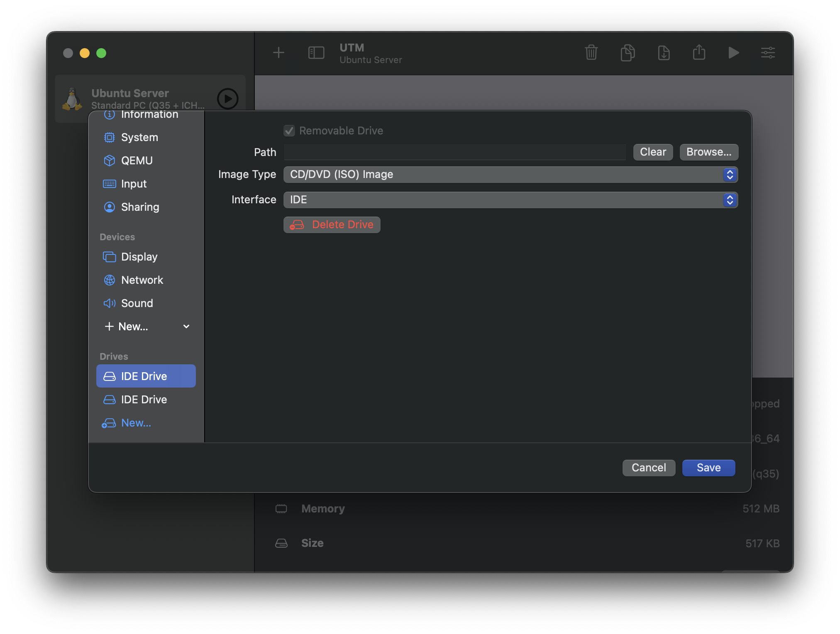Click the green zoom window button
840x634 pixels.
pyautogui.click(x=101, y=53)
